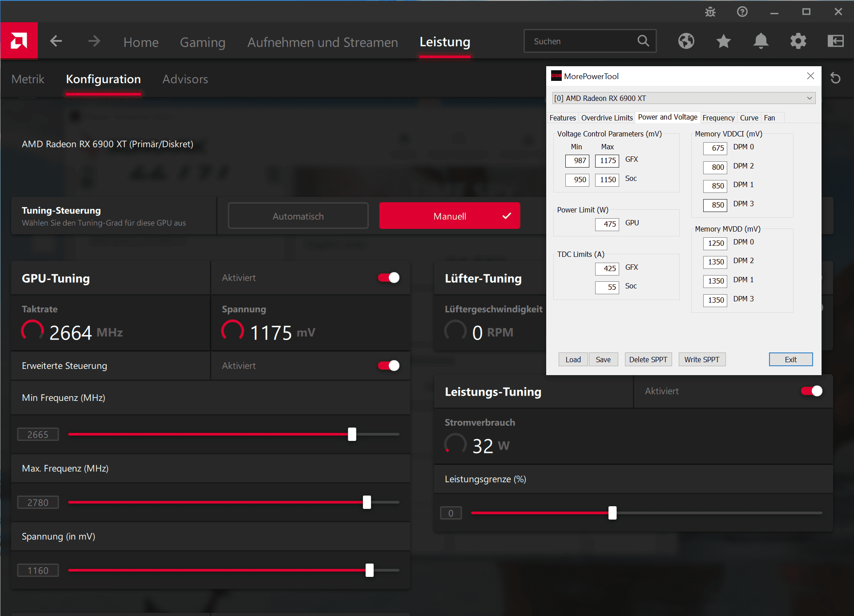Click the reset tuning arrow icon
Screen dimensions: 854x616
click(835, 79)
